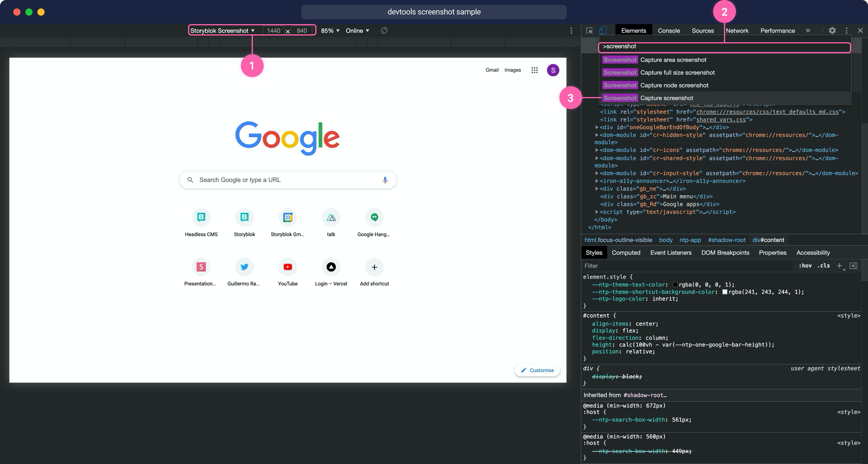The height and width of the screenshot is (464, 868).
Task: Open the Login – Vercel shortcut
Action: 331,272
